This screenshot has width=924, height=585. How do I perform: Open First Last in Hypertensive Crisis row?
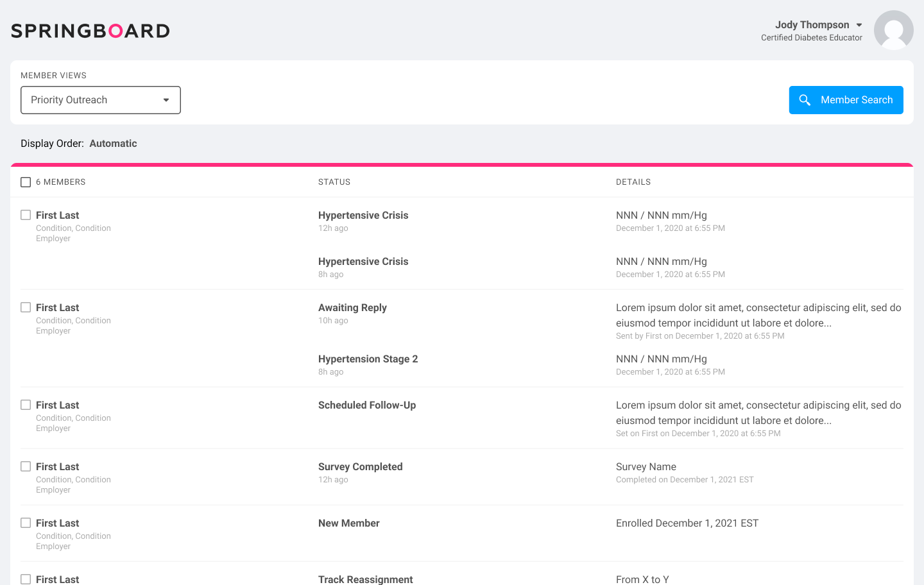click(58, 216)
